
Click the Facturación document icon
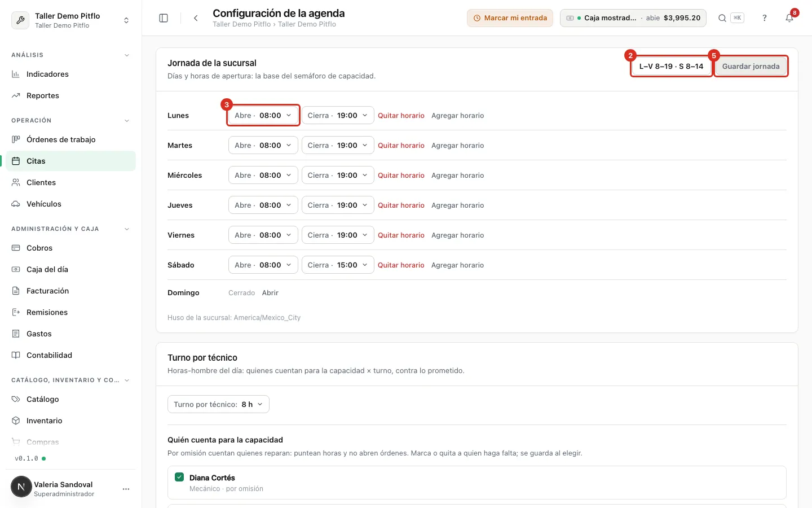click(16, 291)
